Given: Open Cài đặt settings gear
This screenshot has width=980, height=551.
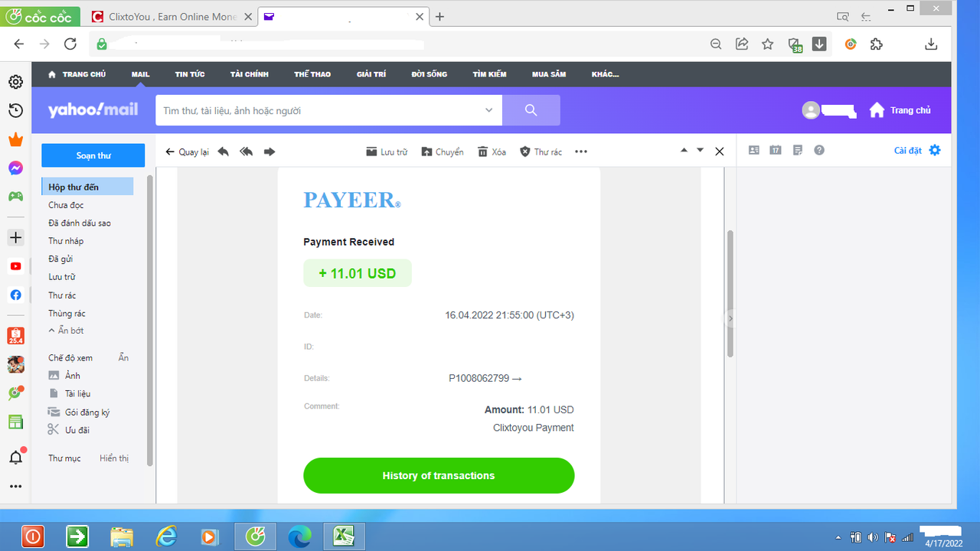Looking at the screenshot, I should (x=917, y=150).
